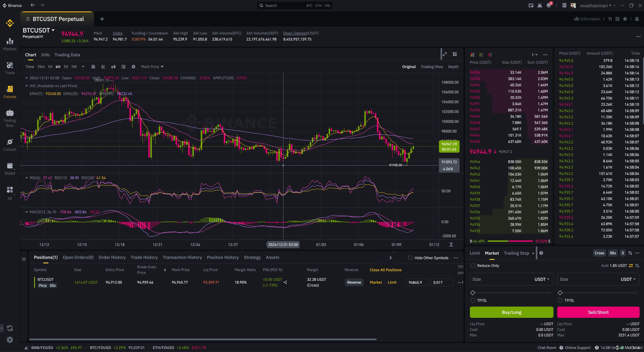Open the All apps grid in sidebar
The width and height of the screenshot is (644, 352).
coord(10,193)
